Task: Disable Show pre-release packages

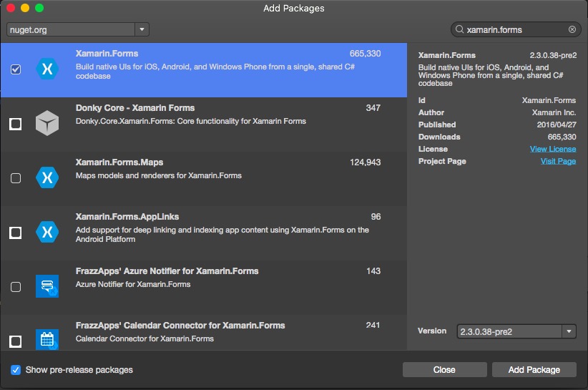Action: [16, 370]
